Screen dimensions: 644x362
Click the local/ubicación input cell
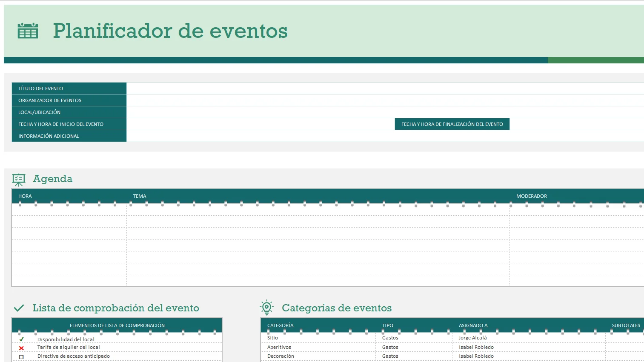point(385,112)
